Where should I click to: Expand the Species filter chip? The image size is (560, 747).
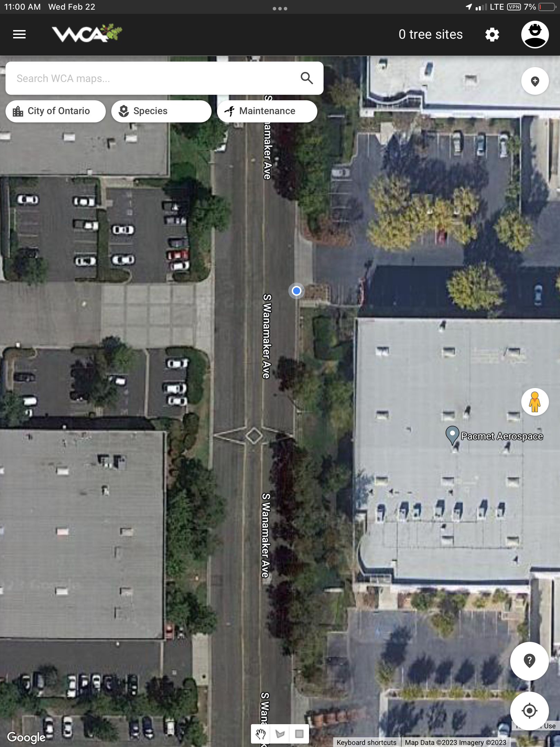pyautogui.click(x=161, y=111)
